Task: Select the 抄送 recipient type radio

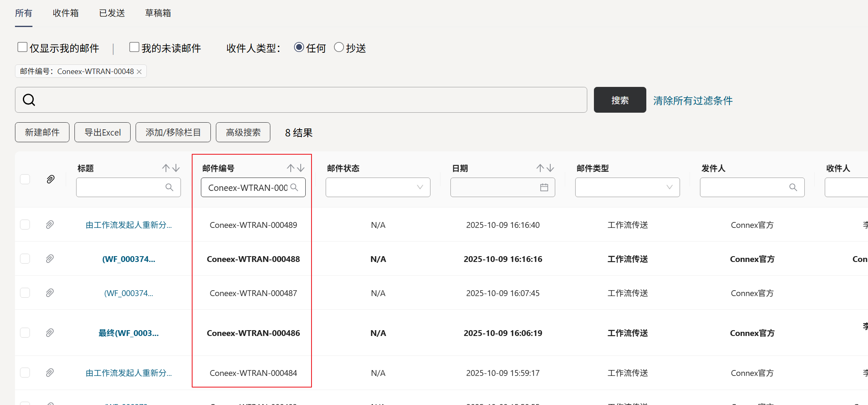Action: 339,47
